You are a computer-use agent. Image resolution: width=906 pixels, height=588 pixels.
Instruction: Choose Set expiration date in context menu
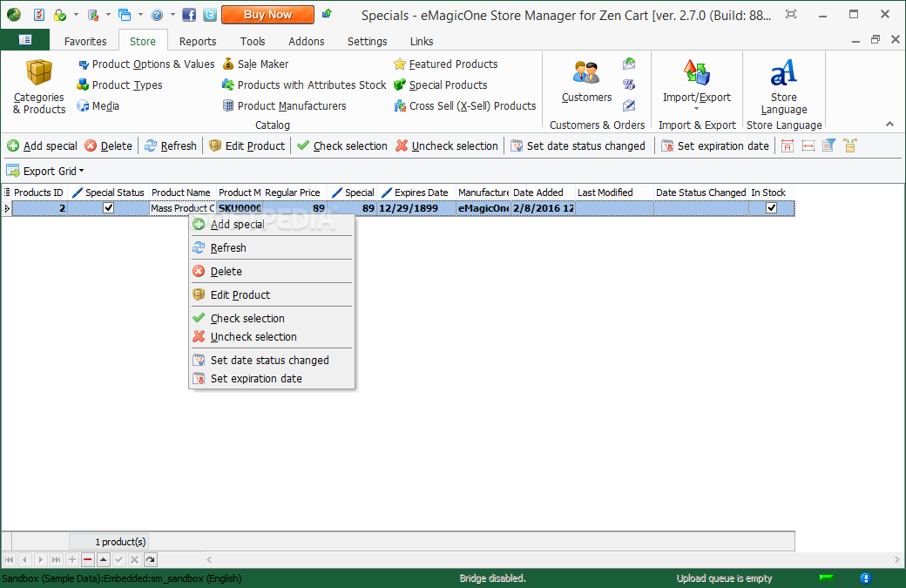coord(272,379)
